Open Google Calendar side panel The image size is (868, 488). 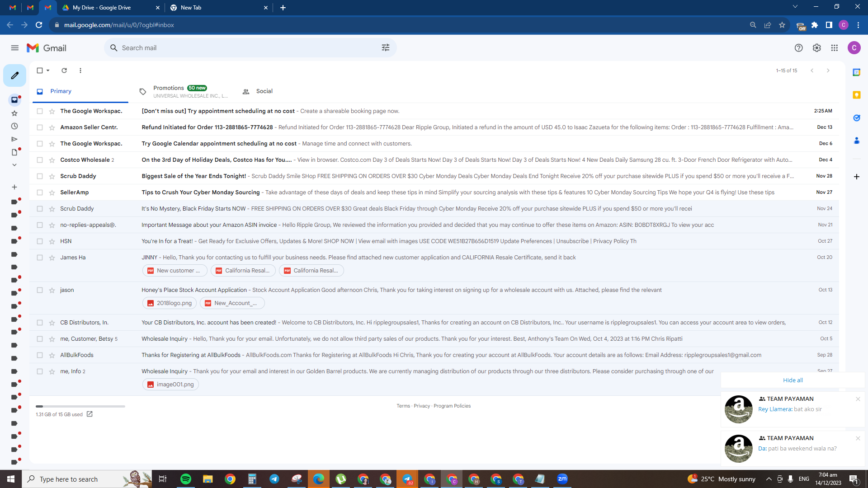pyautogui.click(x=856, y=72)
